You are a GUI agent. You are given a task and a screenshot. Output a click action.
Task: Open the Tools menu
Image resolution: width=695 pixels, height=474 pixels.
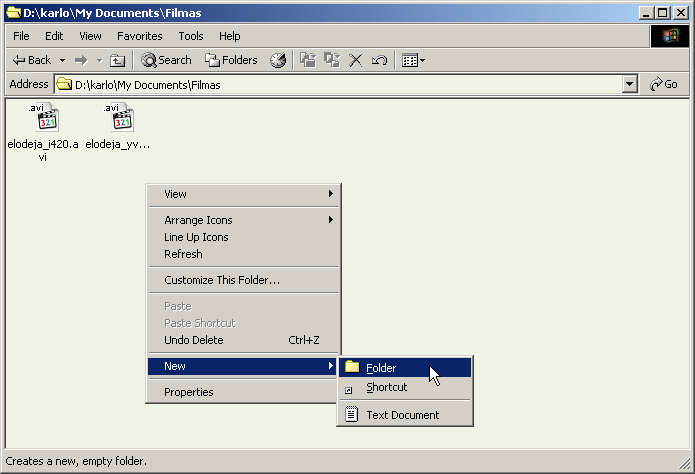point(191,36)
